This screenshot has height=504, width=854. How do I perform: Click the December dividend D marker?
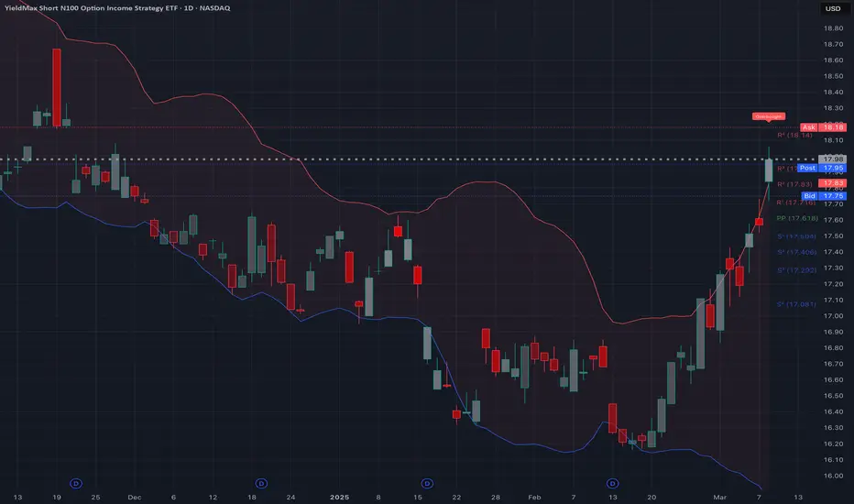coord(261,483)
